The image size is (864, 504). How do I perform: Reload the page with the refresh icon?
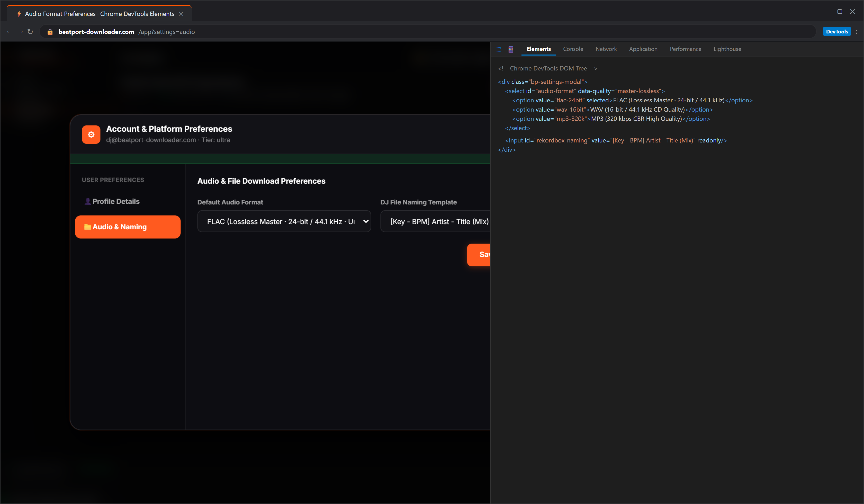[30, 32]
